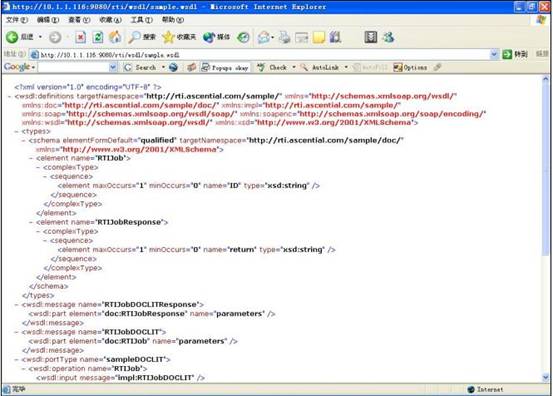Open Google search box history dropdown
Image resolution: width=553 pixels, height=396 pixels.
[113, 67]
